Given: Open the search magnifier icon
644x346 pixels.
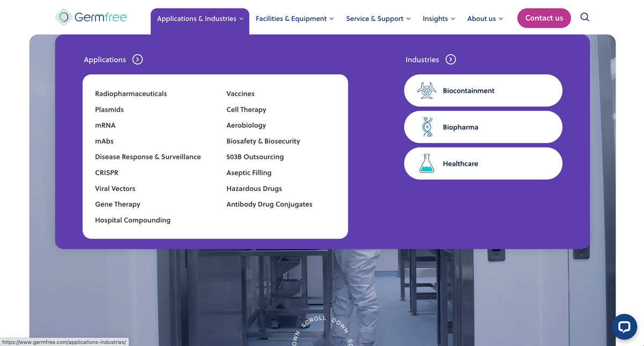Looking at the screenshot, I should [x=584, y=17].
